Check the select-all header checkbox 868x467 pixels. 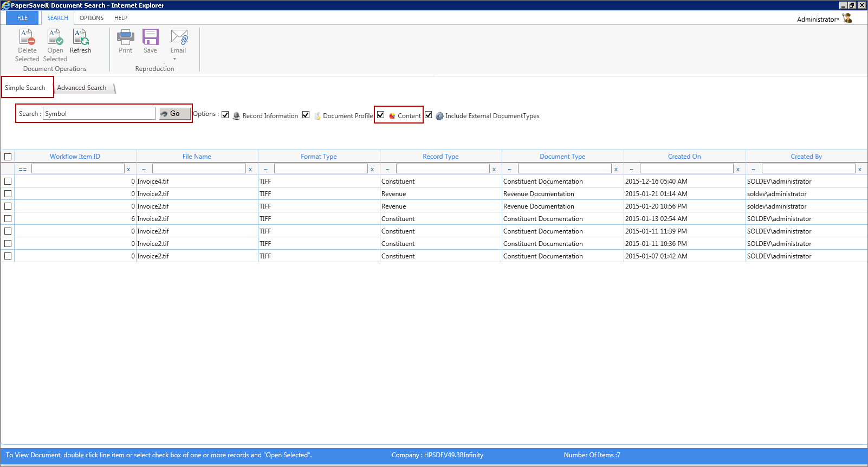(8, 157)
